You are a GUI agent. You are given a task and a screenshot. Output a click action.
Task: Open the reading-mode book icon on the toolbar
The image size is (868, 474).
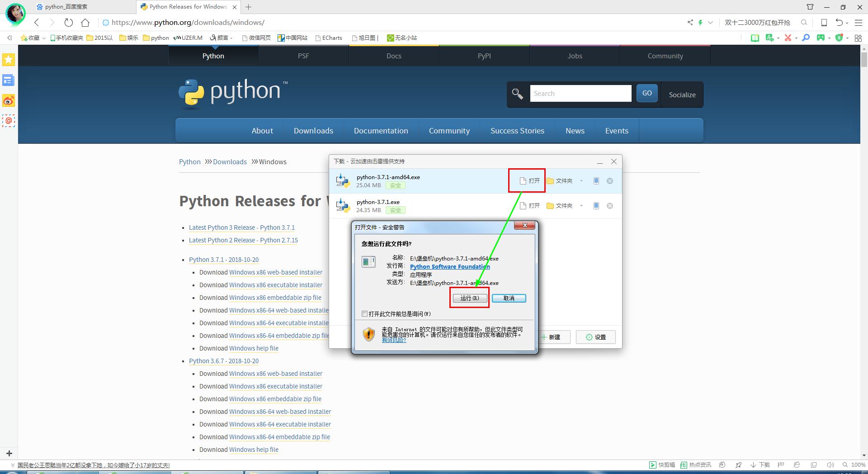755,38
